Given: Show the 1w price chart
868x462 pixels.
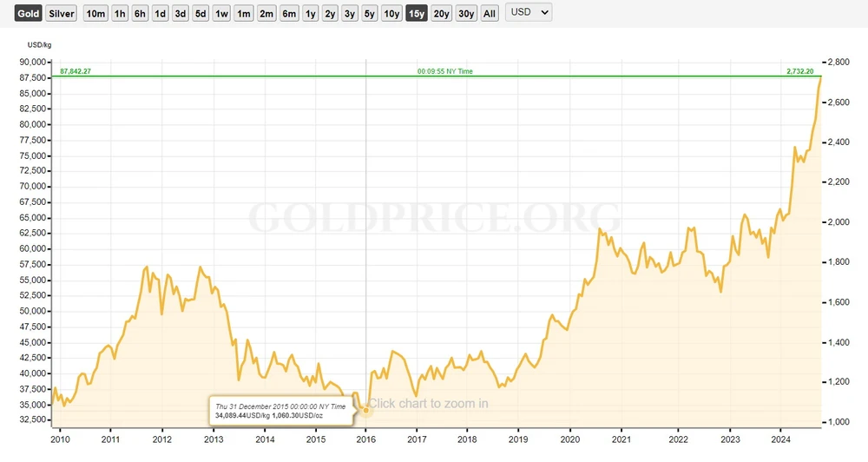Looking at the screenshot, I should point(222,13).
